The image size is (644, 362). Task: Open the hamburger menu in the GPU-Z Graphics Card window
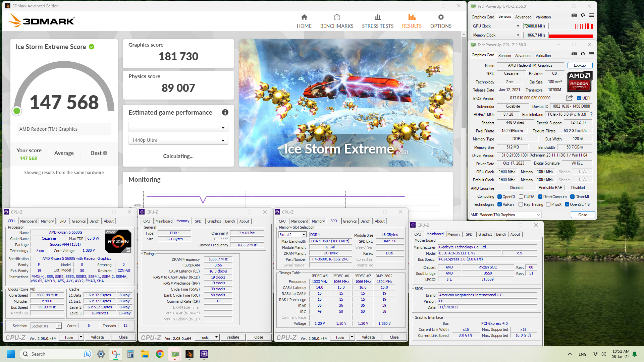[x=591, y=54]
